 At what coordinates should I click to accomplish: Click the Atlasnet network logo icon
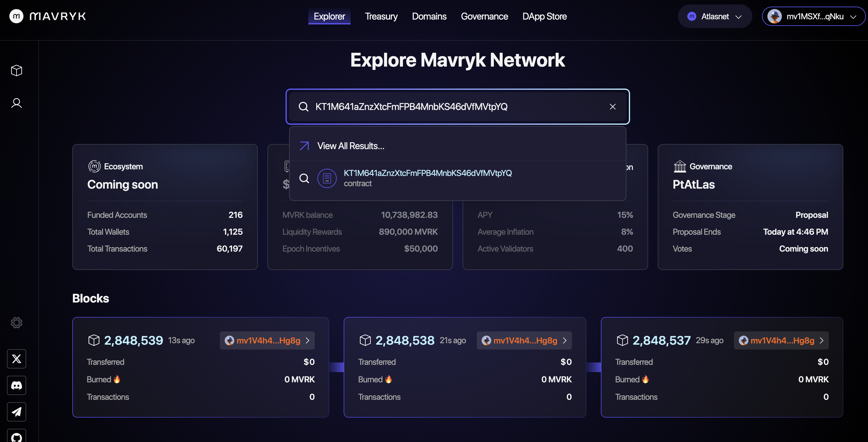pos(692,16)
